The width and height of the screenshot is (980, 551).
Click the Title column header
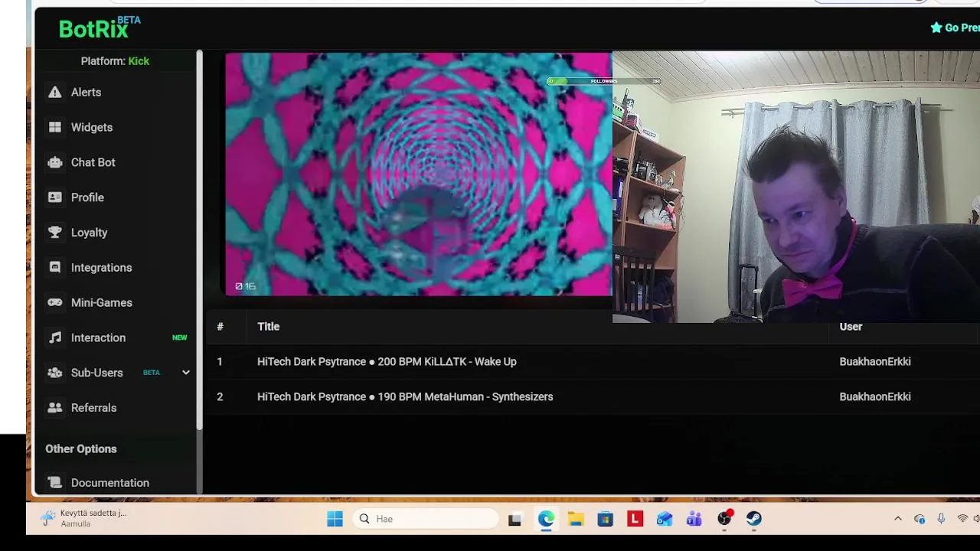268,327
